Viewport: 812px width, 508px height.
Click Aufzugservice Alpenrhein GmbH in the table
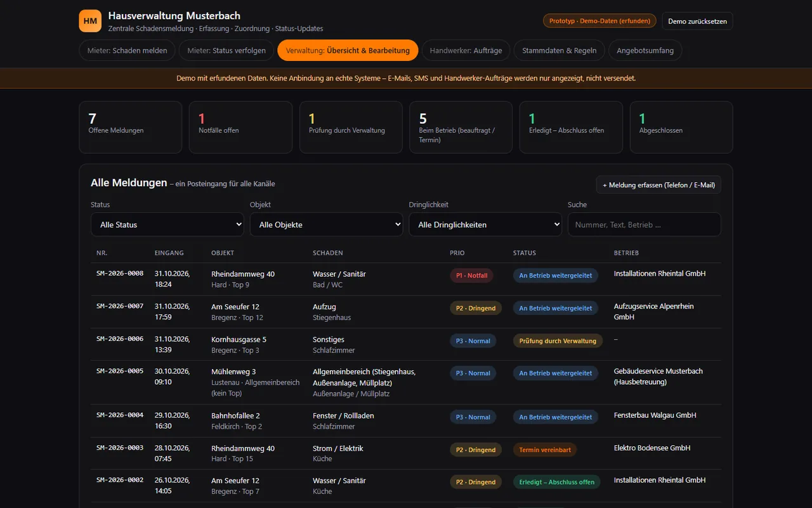[x=654, y=311]
